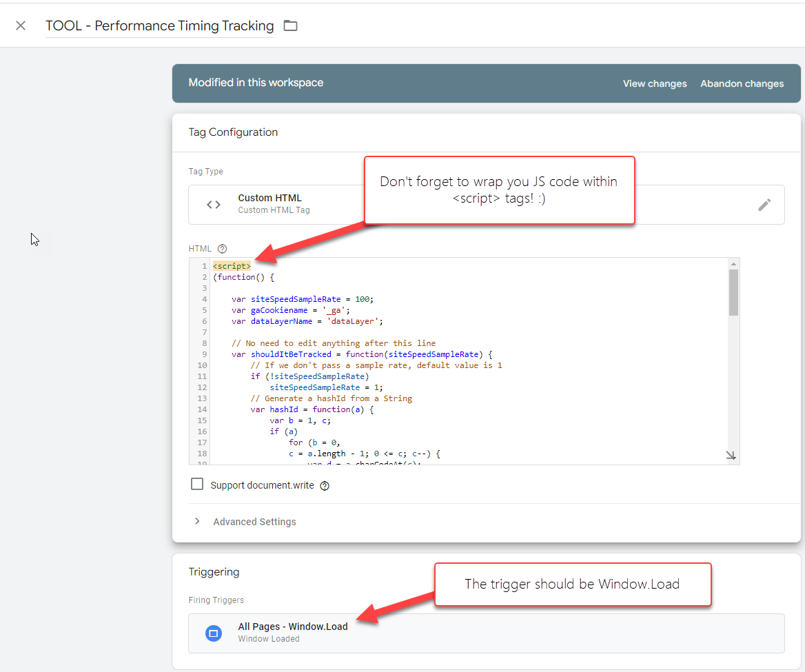Click the Triggering section heading
The image size is (805, 672).
(214, 572)
